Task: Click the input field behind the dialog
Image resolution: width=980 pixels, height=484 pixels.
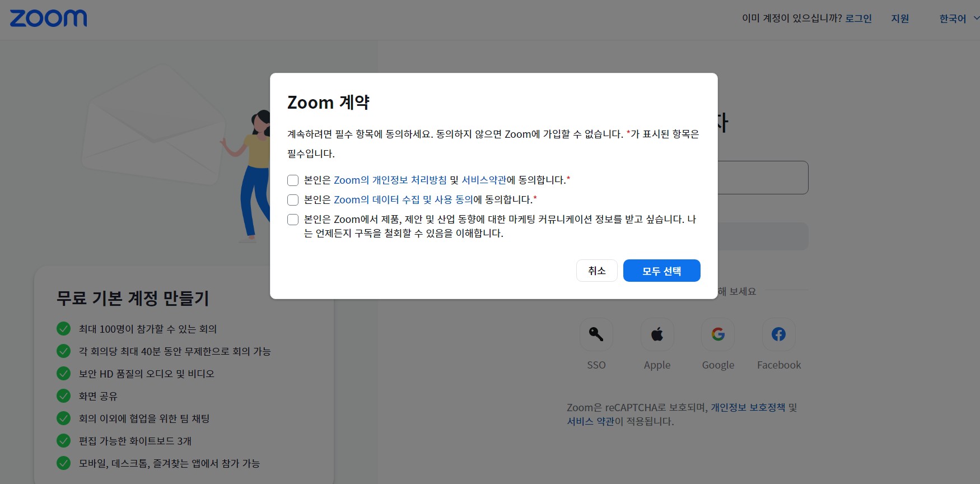Action: tap(763, 178)
